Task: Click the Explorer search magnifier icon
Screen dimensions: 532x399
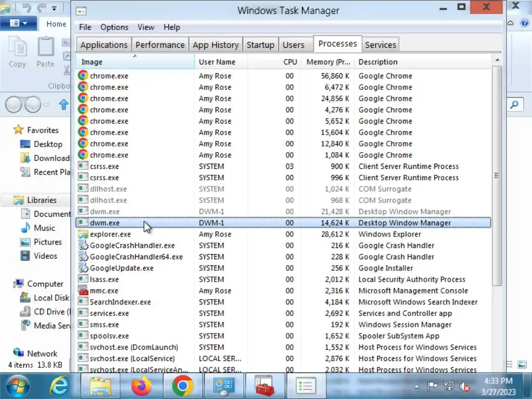Action: (x=515, y=104)
